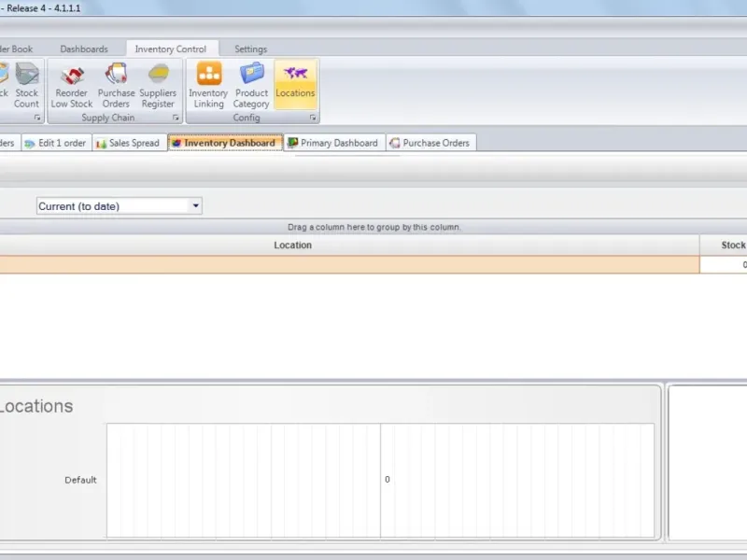The height and width of the screenshot is (560, 747).
Task: Click the stock value cell in first row
Action: (x=724, y=264)
